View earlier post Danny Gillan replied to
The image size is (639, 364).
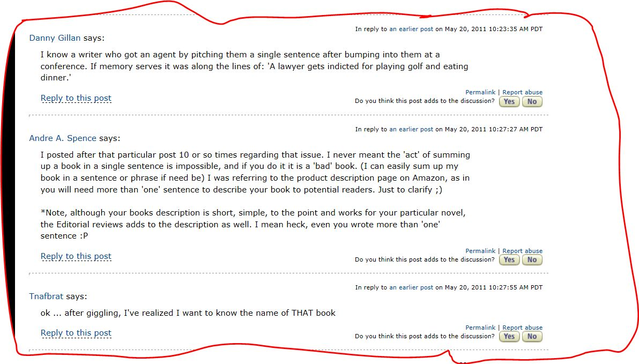tap(411, 29)
